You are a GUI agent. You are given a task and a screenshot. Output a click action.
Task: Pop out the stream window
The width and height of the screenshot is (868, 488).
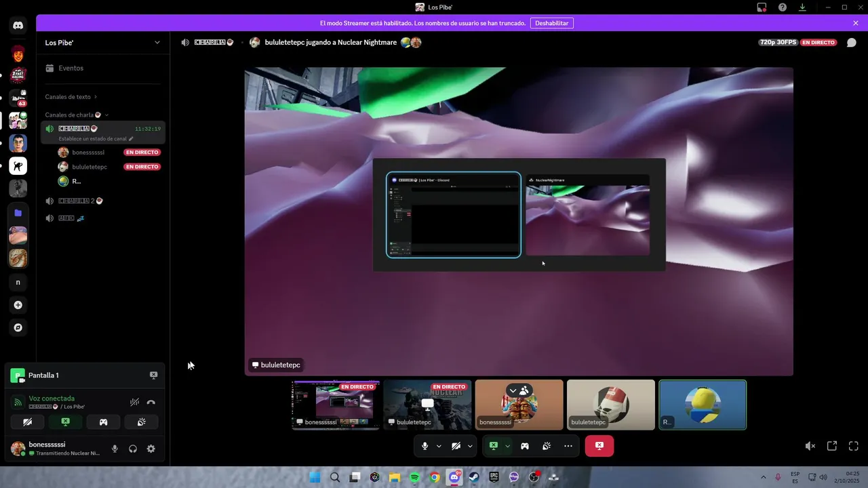pyautogui.click(x=832, y=446)
